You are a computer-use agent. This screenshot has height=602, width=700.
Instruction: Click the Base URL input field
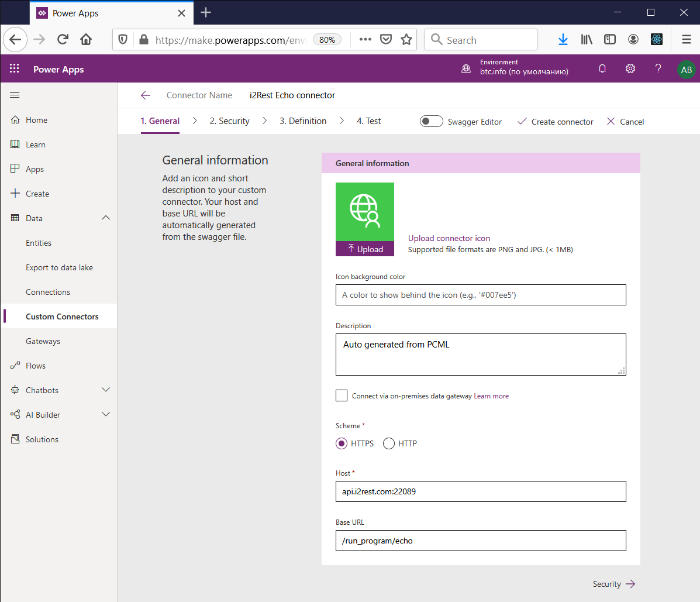481,541
